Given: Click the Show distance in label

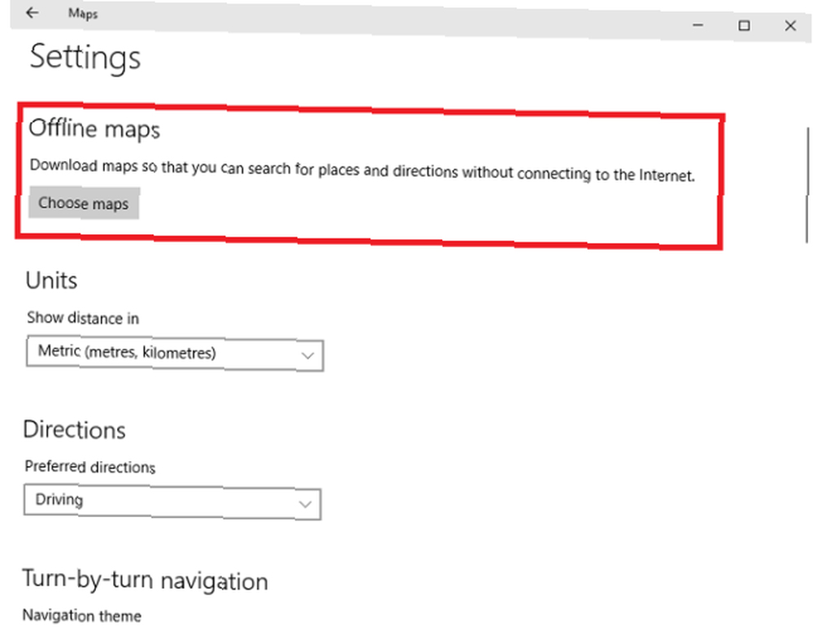Looking at the screenshot, I should [83, 318].
